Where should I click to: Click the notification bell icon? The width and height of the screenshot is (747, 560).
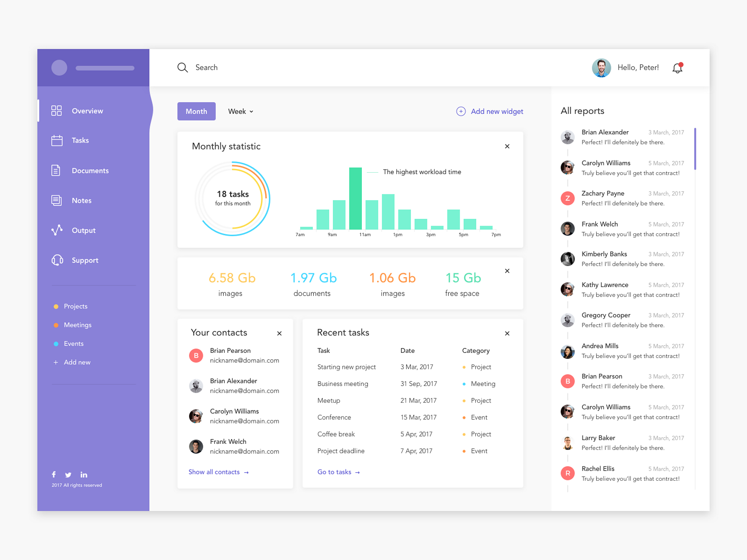click(677, 68)
